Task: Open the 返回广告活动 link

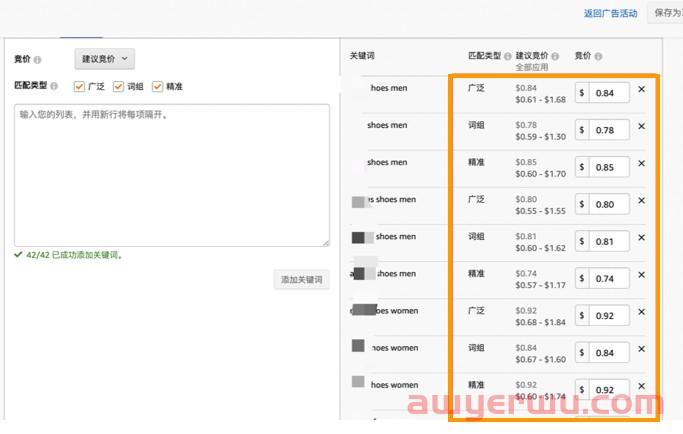Action: pyautogui.click(x=610, y=14)
